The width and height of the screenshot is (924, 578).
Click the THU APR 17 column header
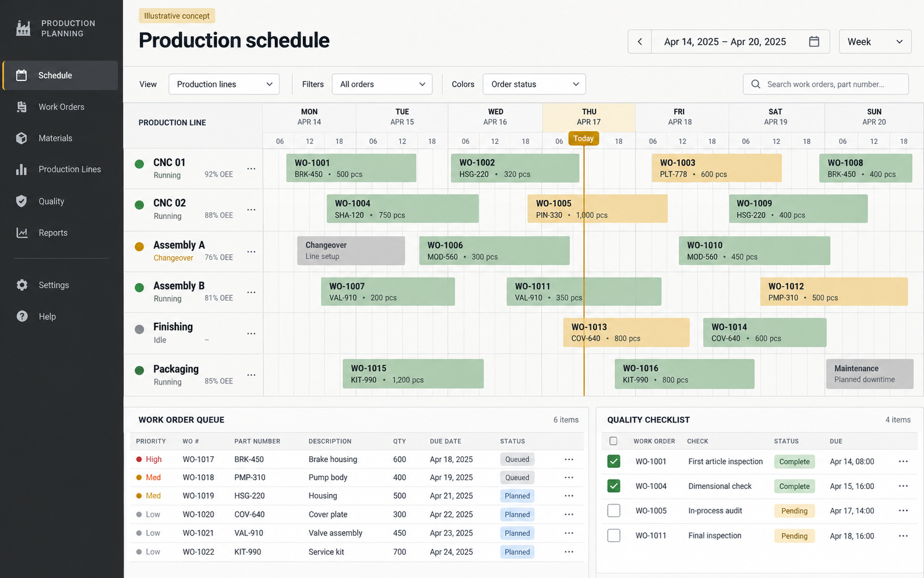[x=588, y=117]
